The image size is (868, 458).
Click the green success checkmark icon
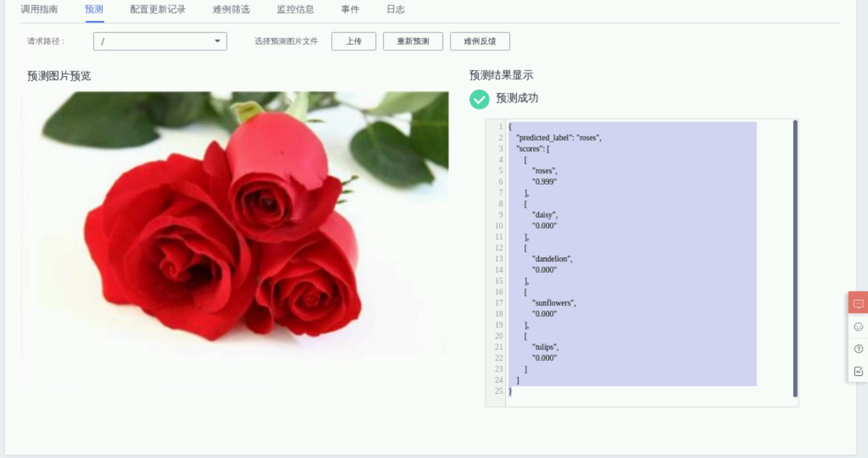(x=479, y=99)
